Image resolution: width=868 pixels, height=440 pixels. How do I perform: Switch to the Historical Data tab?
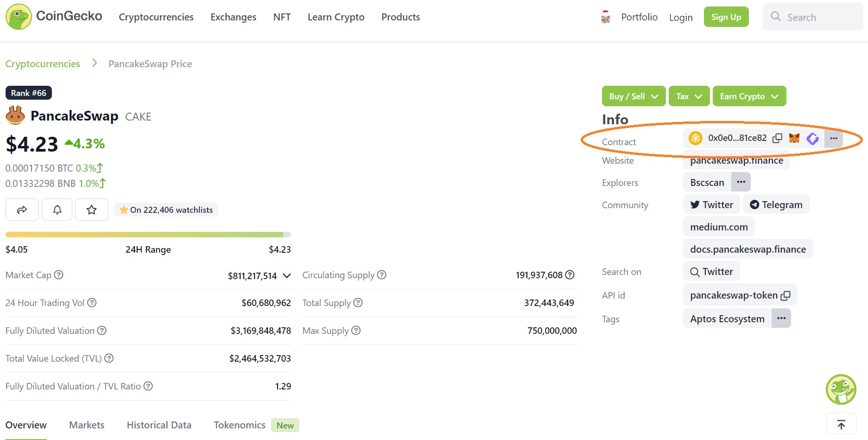[159, 425]
